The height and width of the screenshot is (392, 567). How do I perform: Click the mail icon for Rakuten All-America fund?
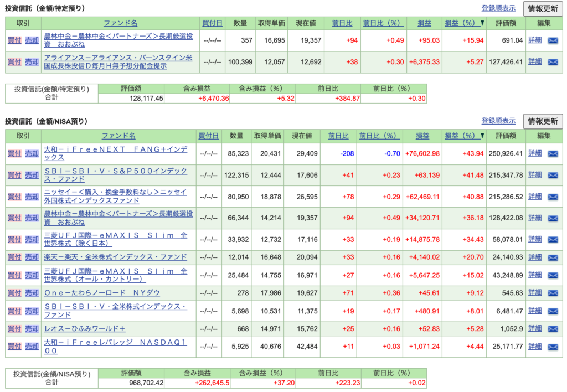(x=553, y=257)
